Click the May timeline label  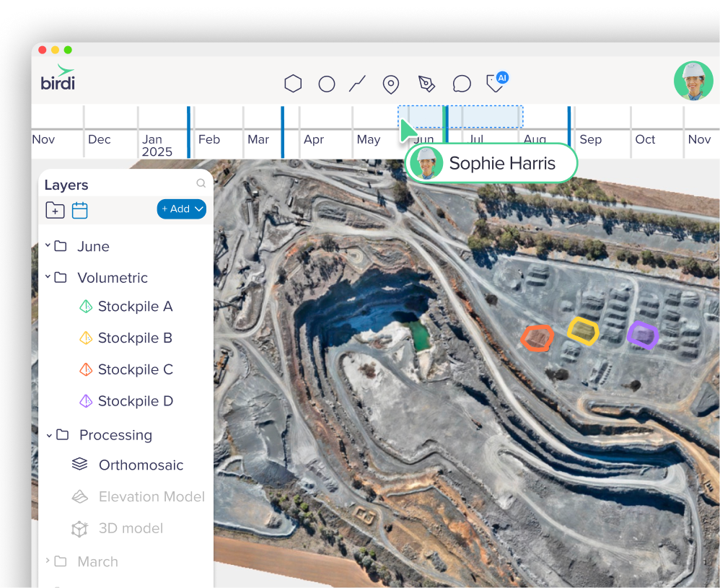368,139
